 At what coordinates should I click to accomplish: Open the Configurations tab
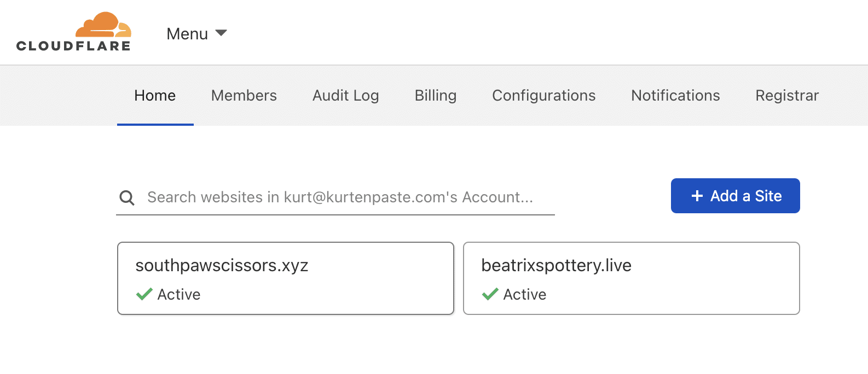point(543,96)
